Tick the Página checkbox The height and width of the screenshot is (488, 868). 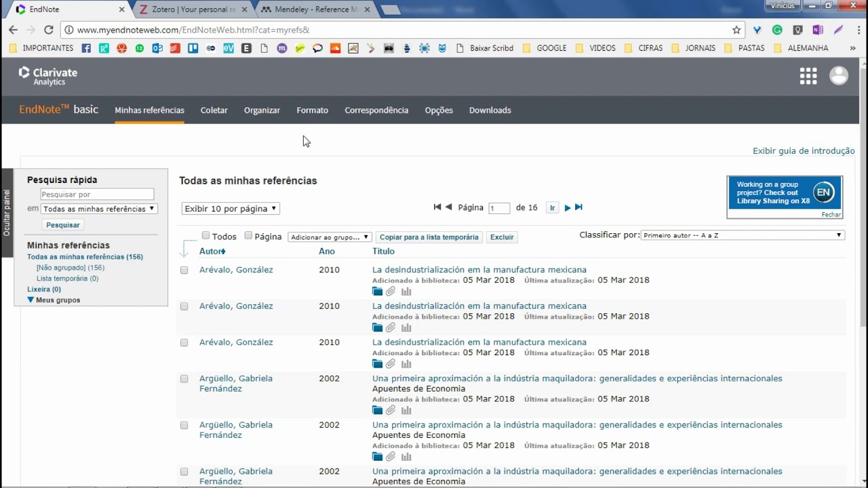[x=248, y=236]
